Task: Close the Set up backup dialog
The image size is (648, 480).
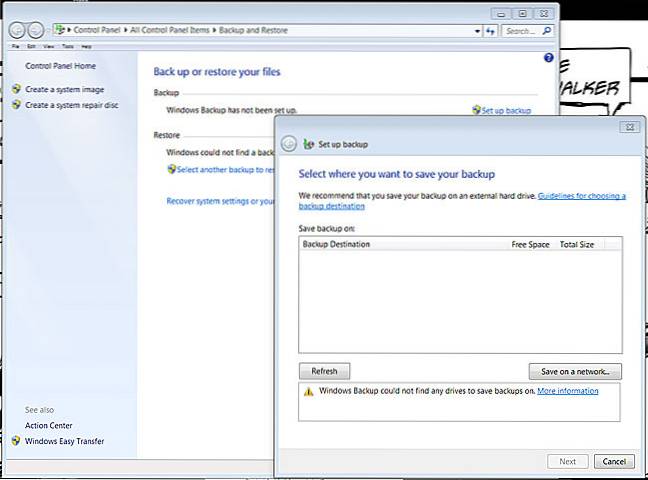Action: coord(630,127)
